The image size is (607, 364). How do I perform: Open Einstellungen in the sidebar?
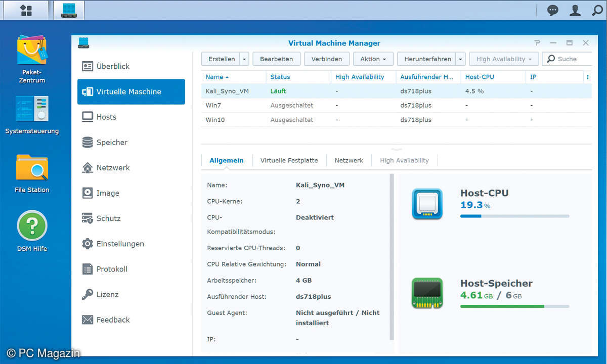click(x=132, y=244)
